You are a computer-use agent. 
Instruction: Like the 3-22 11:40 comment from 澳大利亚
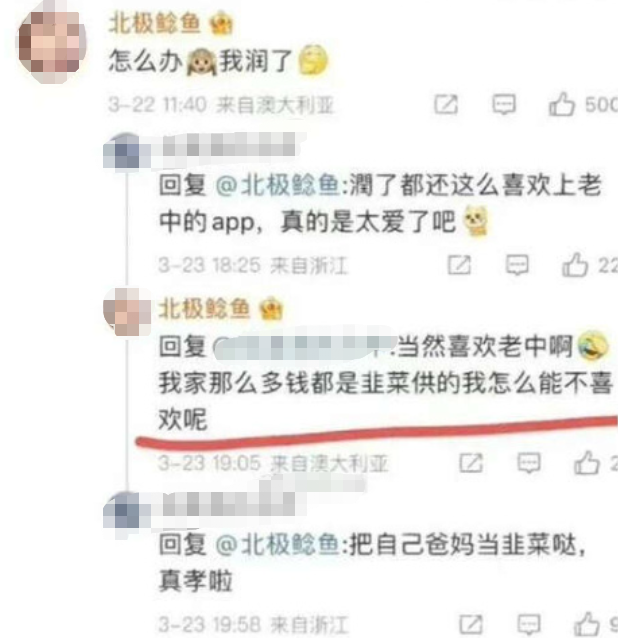(x=561, y=105)
